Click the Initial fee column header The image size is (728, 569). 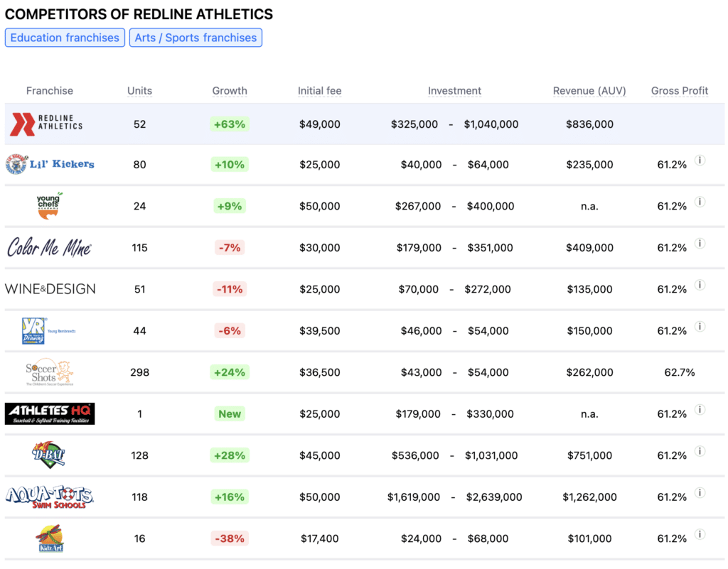pos(320,90)
